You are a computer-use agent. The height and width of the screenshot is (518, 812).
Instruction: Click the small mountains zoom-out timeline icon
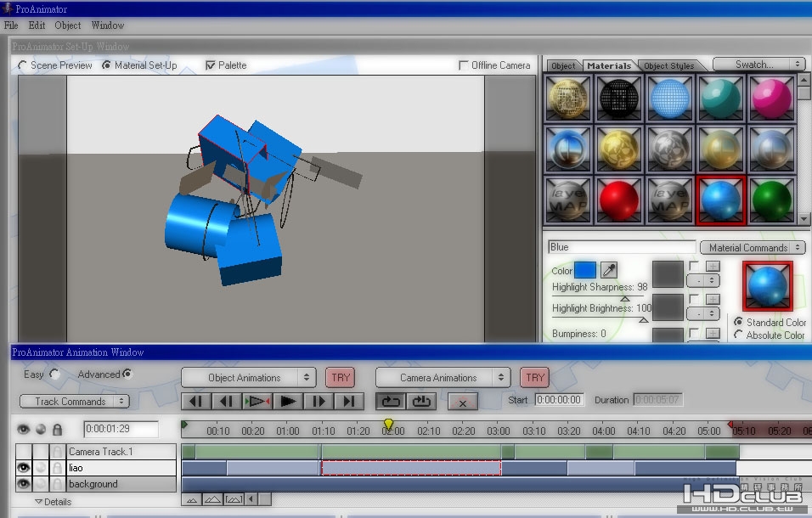(192, 500)
